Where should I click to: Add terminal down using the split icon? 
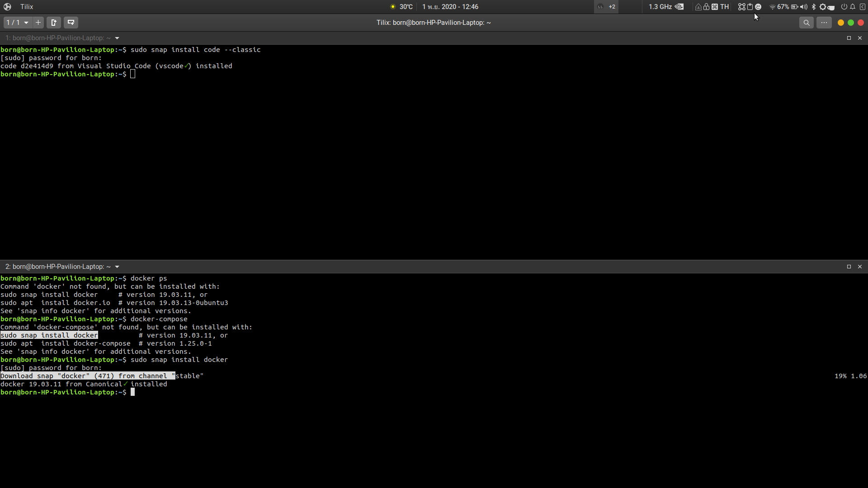[x=71, y=23]
